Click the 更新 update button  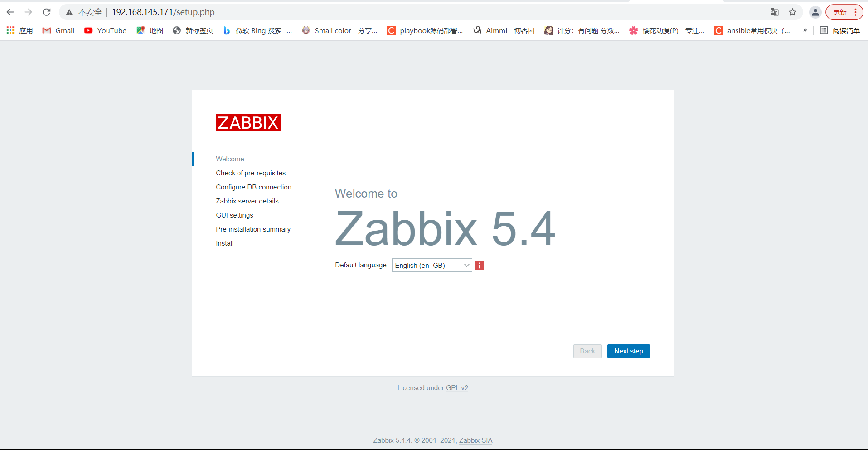(x=839, y=12)
